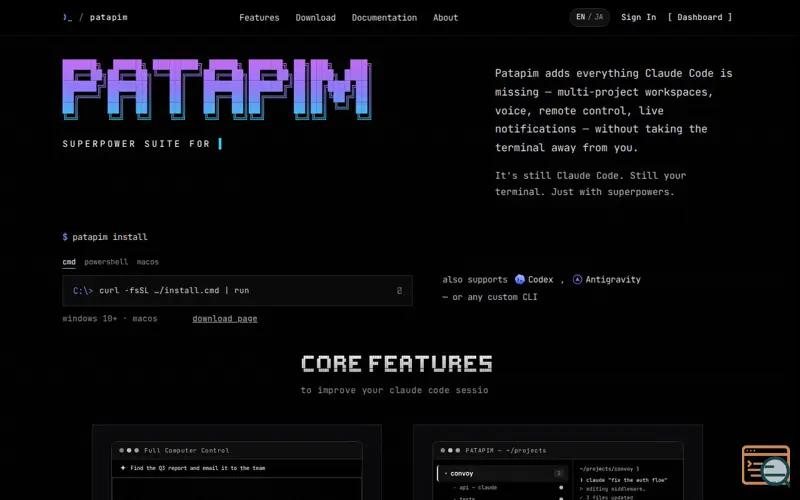Viewport: 800px width, 500px height.
Task: Click the patapim brand name in header
Action: 109,17
